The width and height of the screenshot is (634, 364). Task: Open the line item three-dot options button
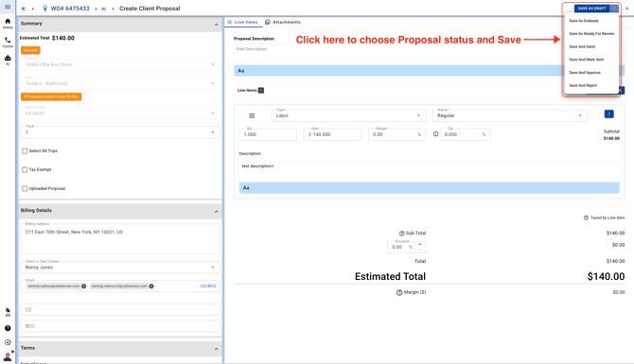click(609, 114)
